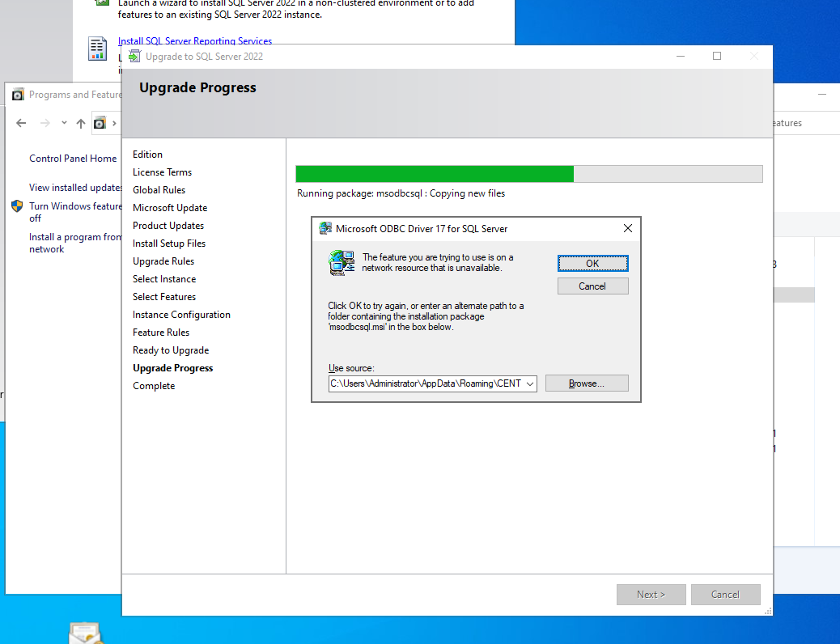The image size is (840, 644).
Task: Select the Feature Rules wizard step
Action: (161, 333)
